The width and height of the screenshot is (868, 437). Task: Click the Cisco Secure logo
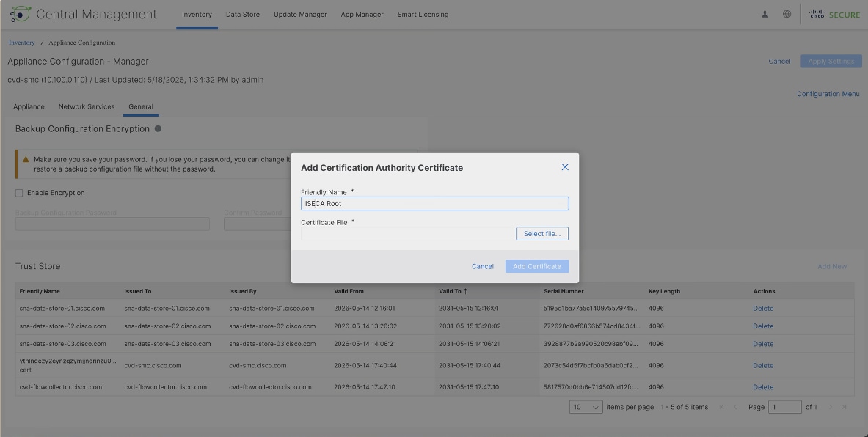point(834,15)
